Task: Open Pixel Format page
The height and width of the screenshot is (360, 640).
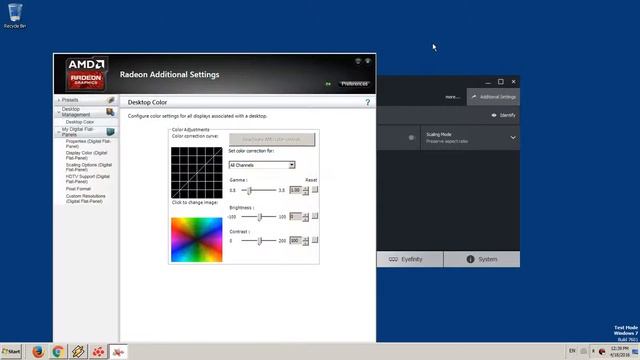Action: pos(78,189)
